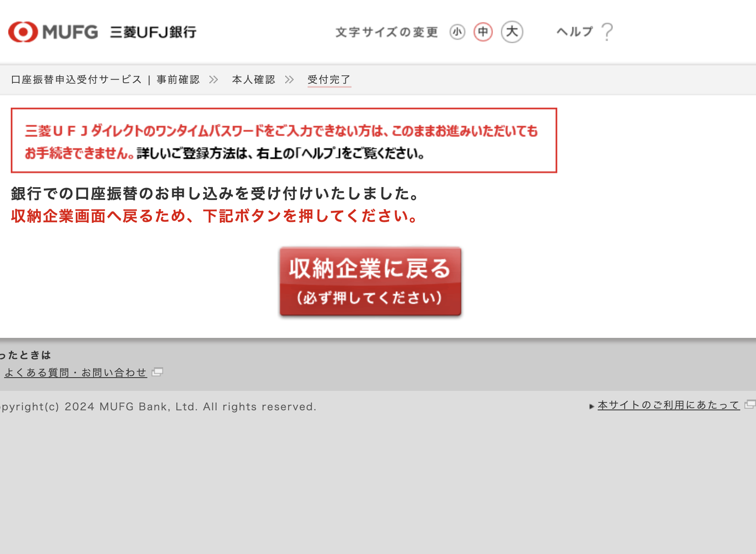Click the red 収納企業画面へ戻るため instruction text
The image size is (756, 554).
tap(214, 216)
